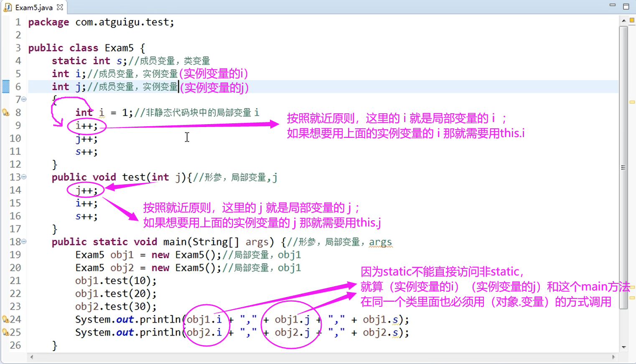Click the warning summary square atop overview ruler
This screenshot has width=636, height=364.
tap(632, 20)
